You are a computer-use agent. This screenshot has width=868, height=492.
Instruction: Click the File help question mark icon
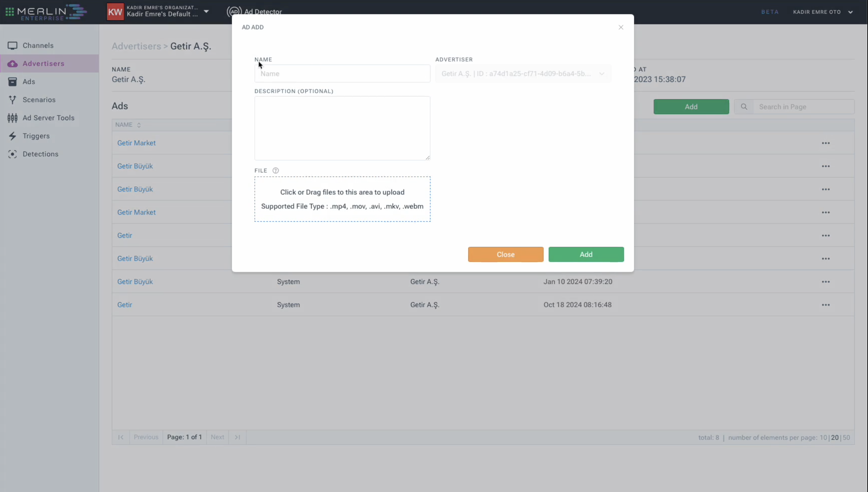click(275, 171)
